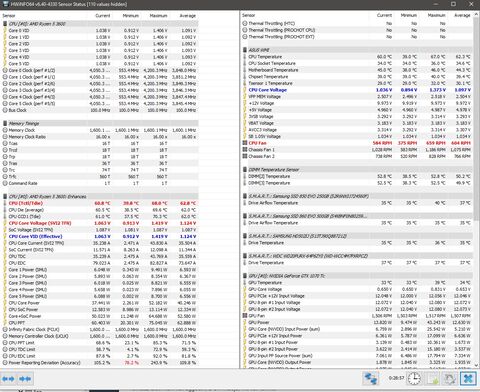Viewport: 480px width, 392px height.
Task: Select the blue CPU Core VID (Effective) row
Action: (x=100, y=236)
